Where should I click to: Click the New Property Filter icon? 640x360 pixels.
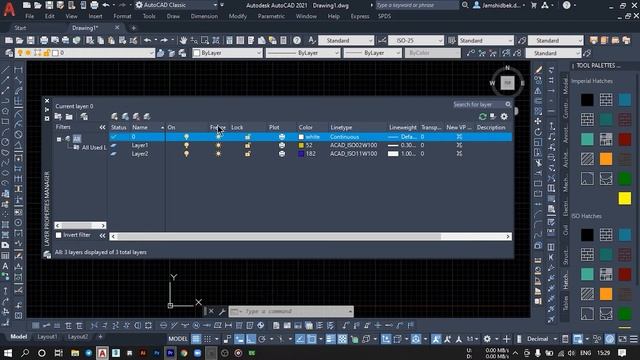click(x=58, y=117)
